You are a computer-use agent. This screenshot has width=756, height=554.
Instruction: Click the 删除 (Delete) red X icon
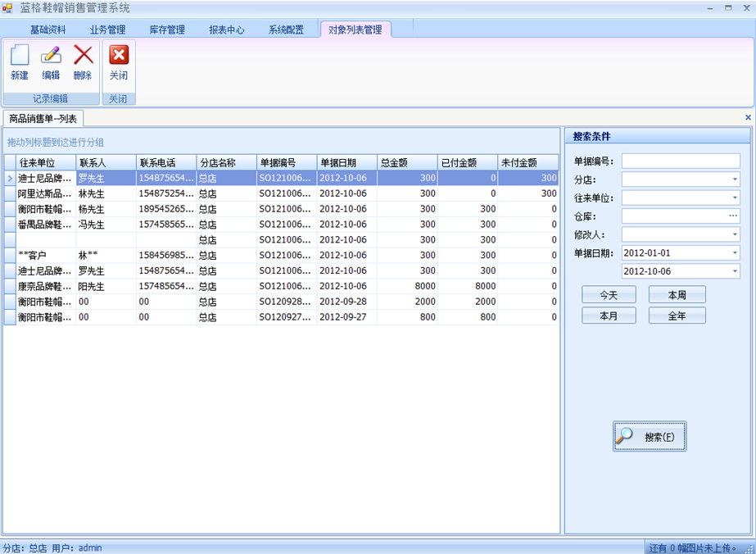[83, 62]
